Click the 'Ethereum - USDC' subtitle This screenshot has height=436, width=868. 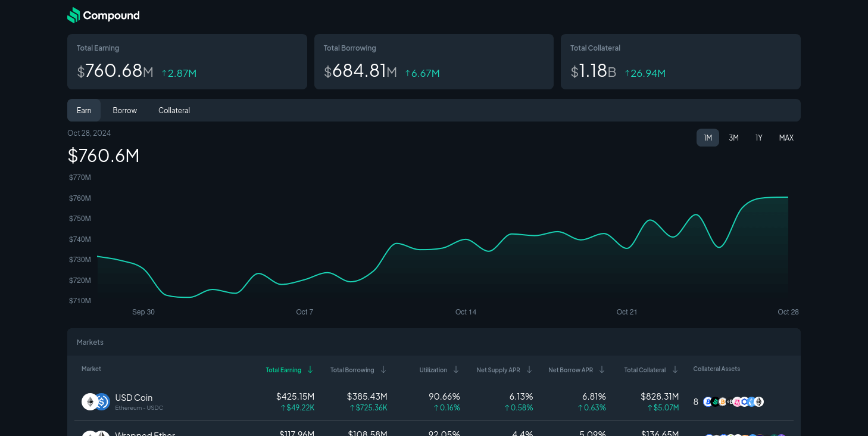(x=139, y=408)
